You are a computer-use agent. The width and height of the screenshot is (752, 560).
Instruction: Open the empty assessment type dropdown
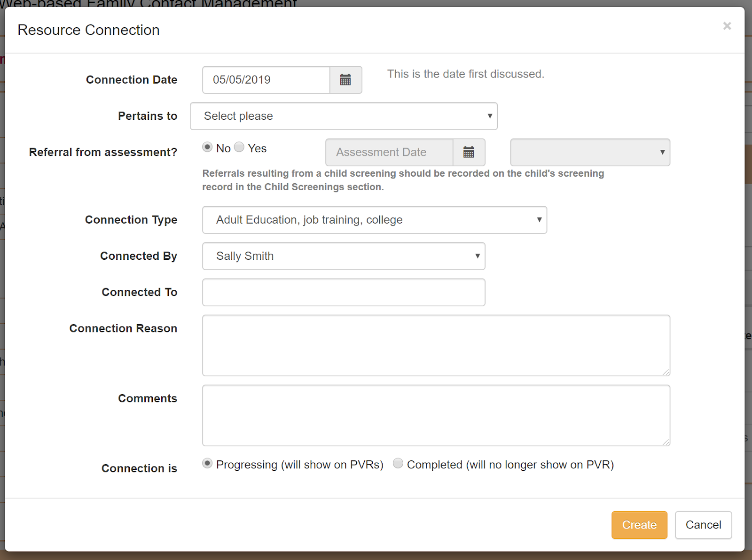tap(590, 152)
